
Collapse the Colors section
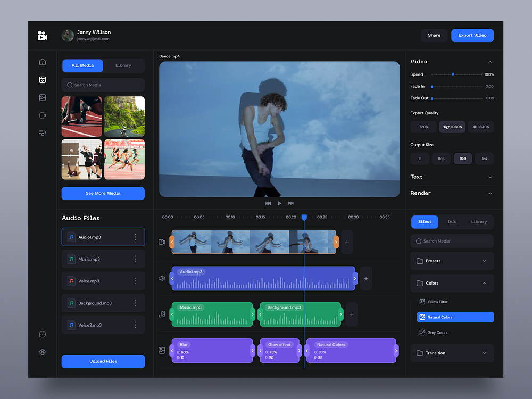[x=451, y=283]
